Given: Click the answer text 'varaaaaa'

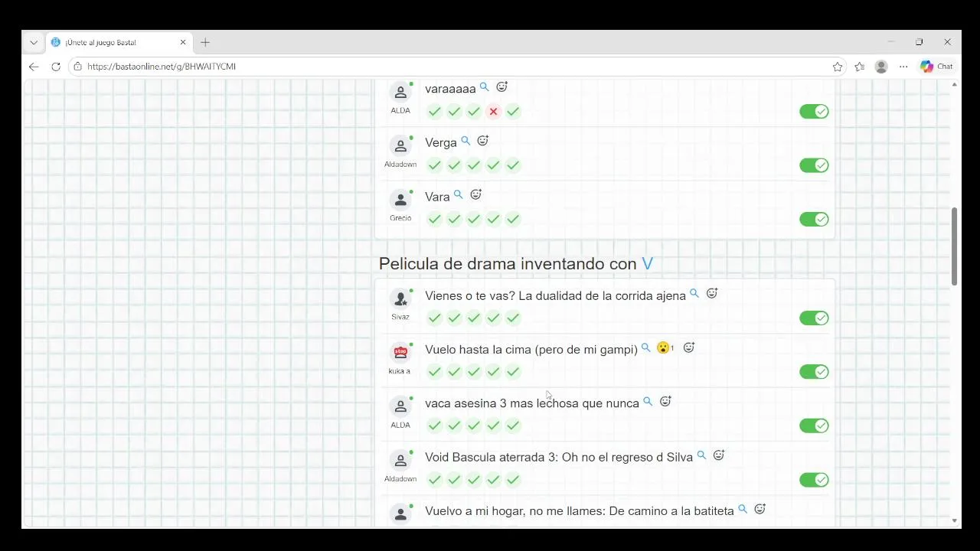Looking at the screenshot, I should point(450,89).
